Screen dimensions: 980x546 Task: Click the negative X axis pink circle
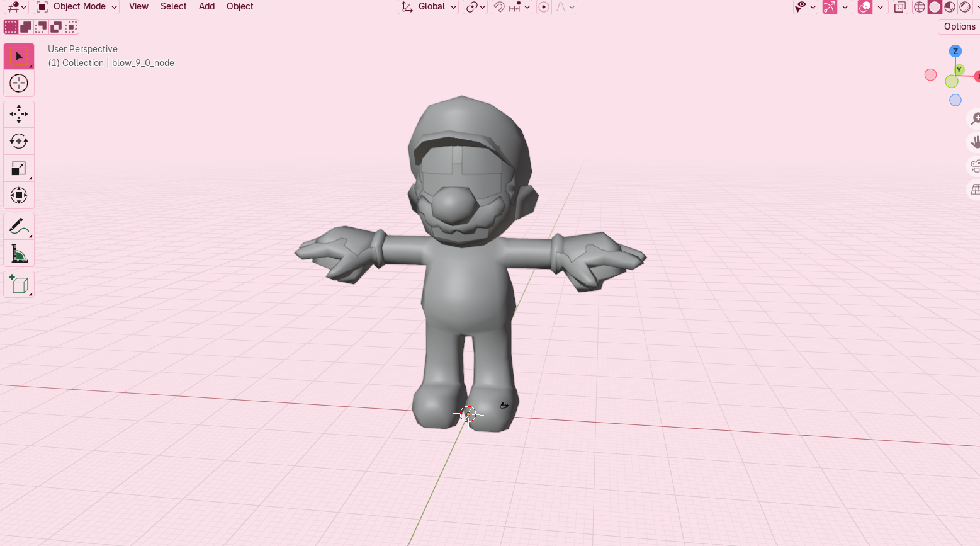pyautogui.click(x=930, y=75)
